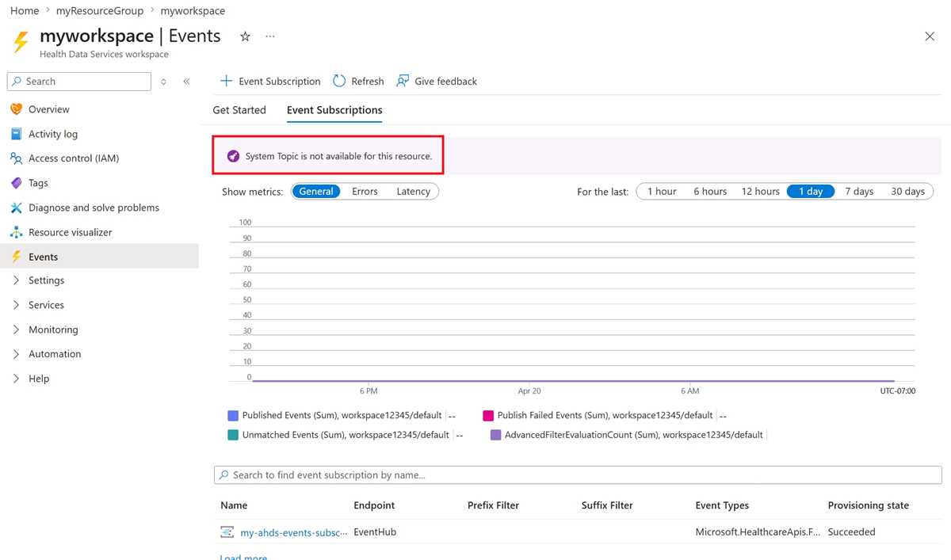Click the plus icon for Event Subscription
951x560 pixels.
(226, 81)
